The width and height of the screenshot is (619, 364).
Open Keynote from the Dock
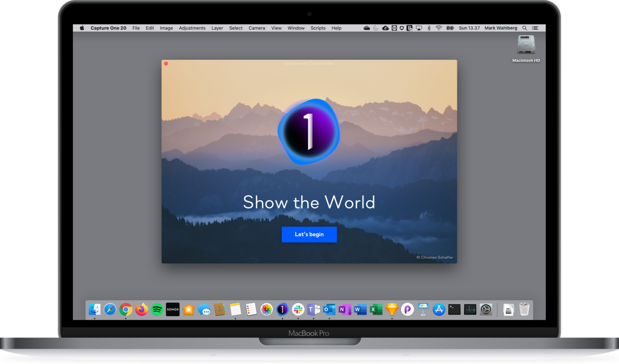pyautogui.click(x=423, y=309)
